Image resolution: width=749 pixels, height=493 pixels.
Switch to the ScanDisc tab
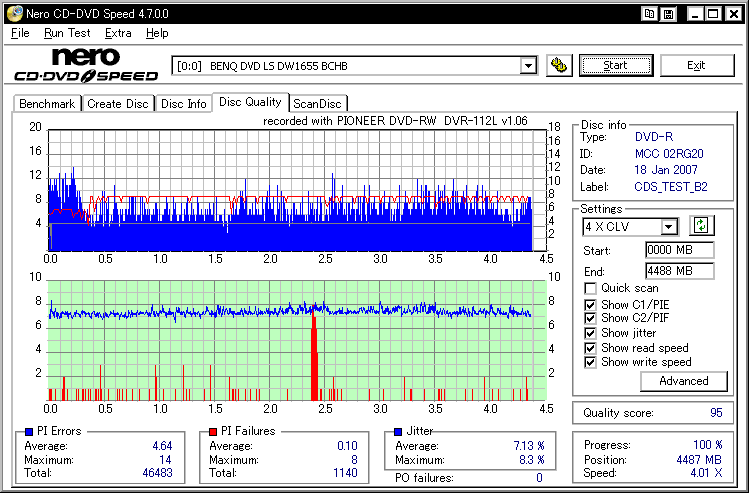click(317, 104)
